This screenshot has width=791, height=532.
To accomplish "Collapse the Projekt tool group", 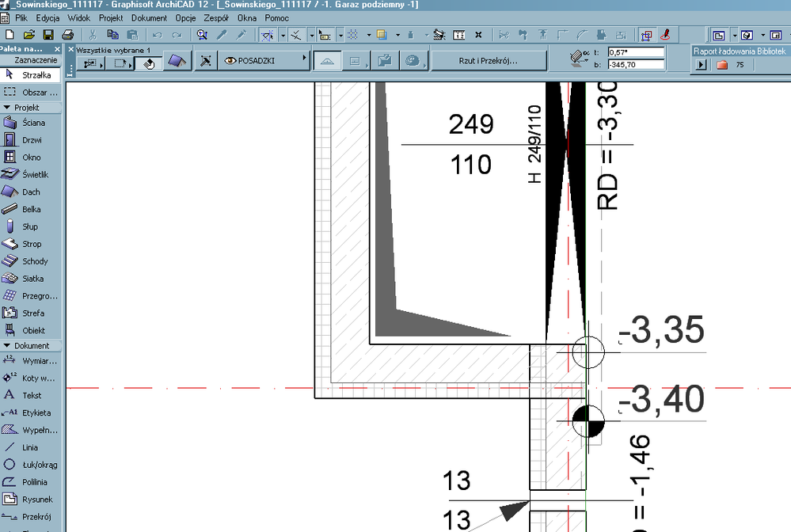I will click(x=7, y=108).
